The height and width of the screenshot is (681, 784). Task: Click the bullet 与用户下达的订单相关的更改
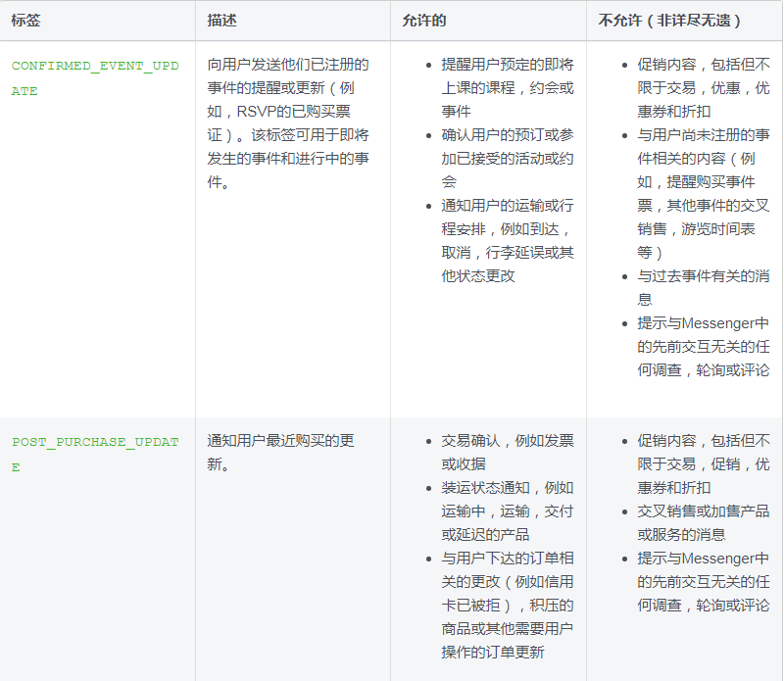(507, 605)
